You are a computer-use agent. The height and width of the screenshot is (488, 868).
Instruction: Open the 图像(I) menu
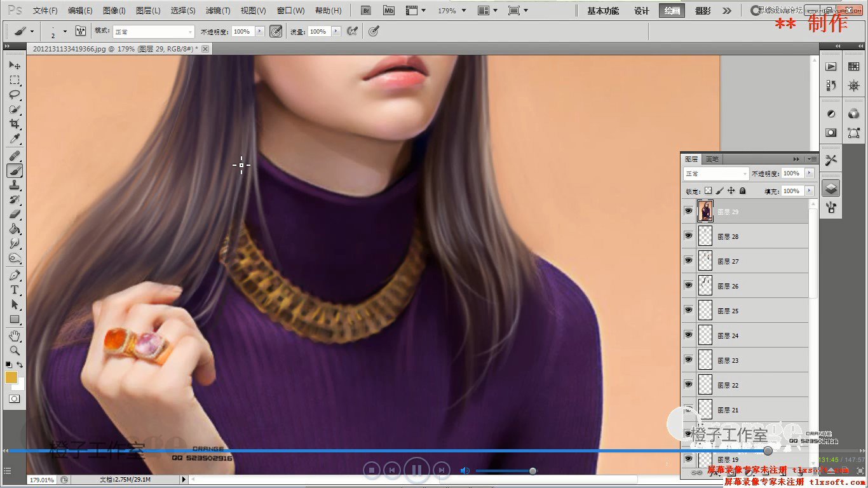click(114, 11)
